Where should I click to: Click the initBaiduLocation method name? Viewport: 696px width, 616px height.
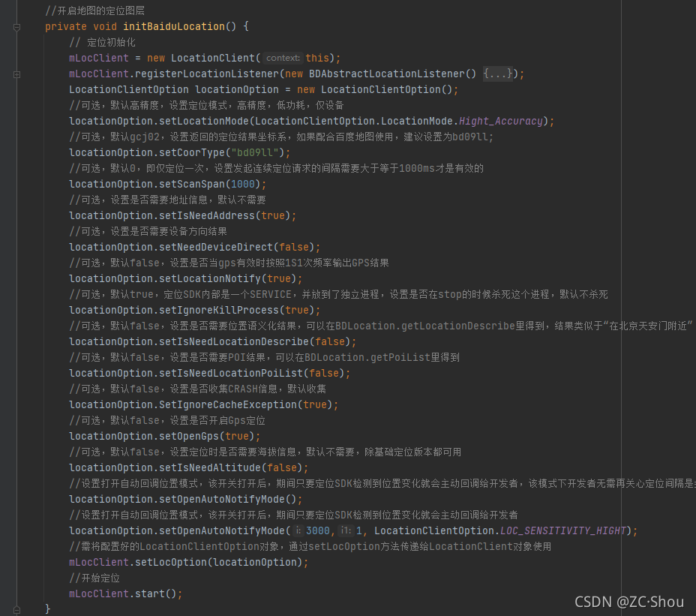[x=174, y=27]
